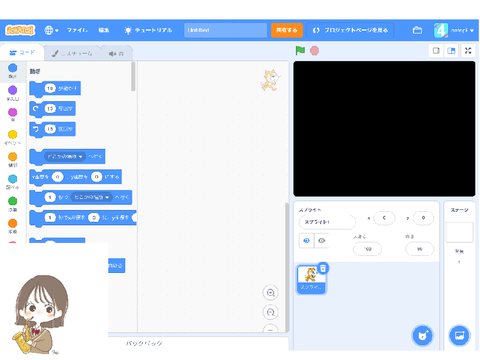
Task: Click the steps value 10 in move block
Action: 50,89
